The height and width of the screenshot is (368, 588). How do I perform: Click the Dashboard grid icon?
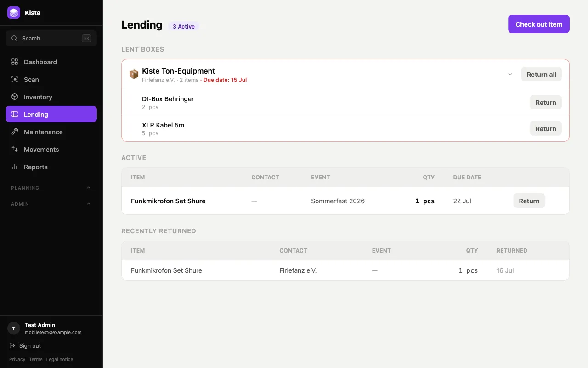point(15,62)
